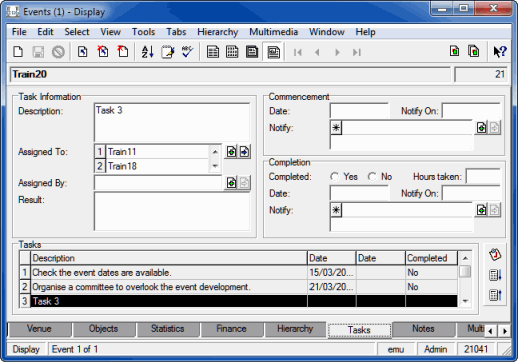Click the Save record toolbar icon
Screen dimensions: 518x362
point(38,52)
